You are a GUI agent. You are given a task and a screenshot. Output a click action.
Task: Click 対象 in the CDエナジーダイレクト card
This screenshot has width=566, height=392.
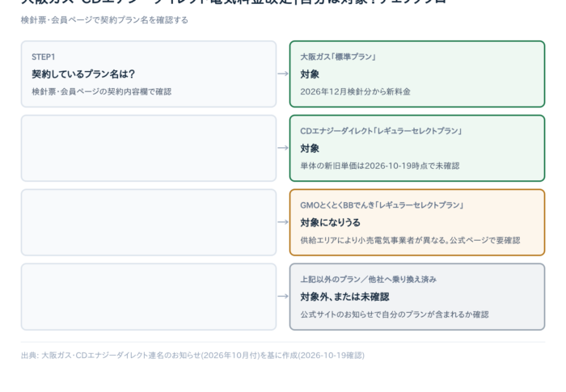tap(310, 149)
